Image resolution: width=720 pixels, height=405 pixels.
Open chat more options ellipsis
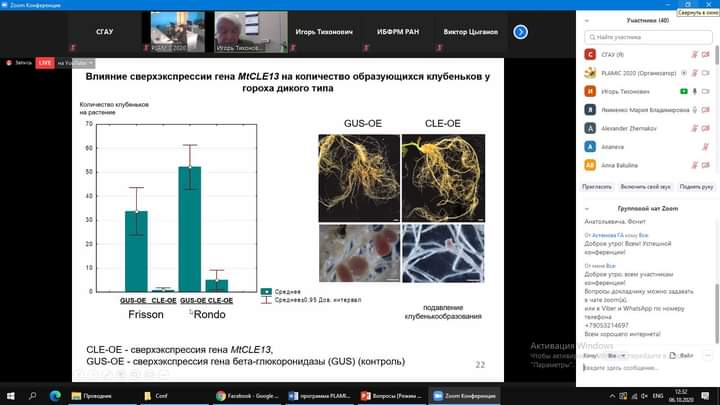click(708, 356)
